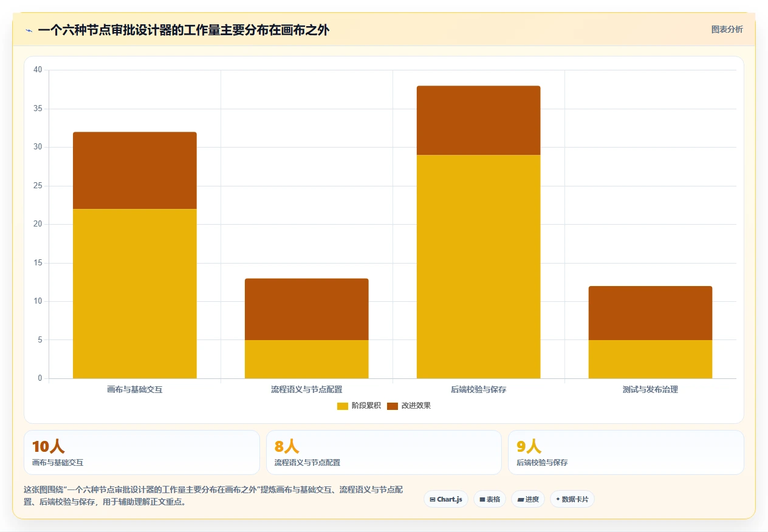Click the brown 改进效果 bar for 测试与发布治理
The height and width of the screenshot is (532, 768).
pyautogui.click(x=651, y=313)
